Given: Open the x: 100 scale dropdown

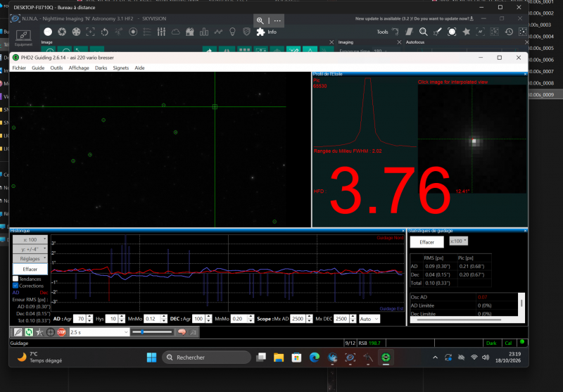Looking at the screenshot, I should click(30, 239).
